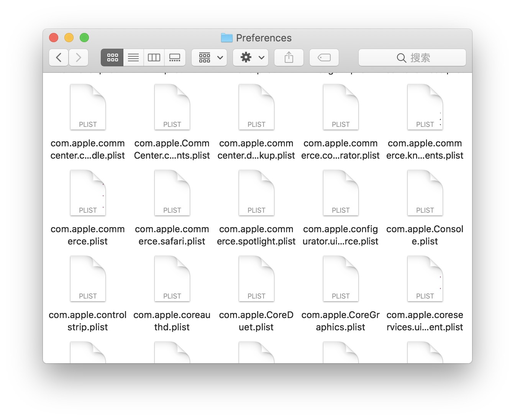
Task: Select the com.apple.commerce.safari.plist file icon
Action: point(172,193)
